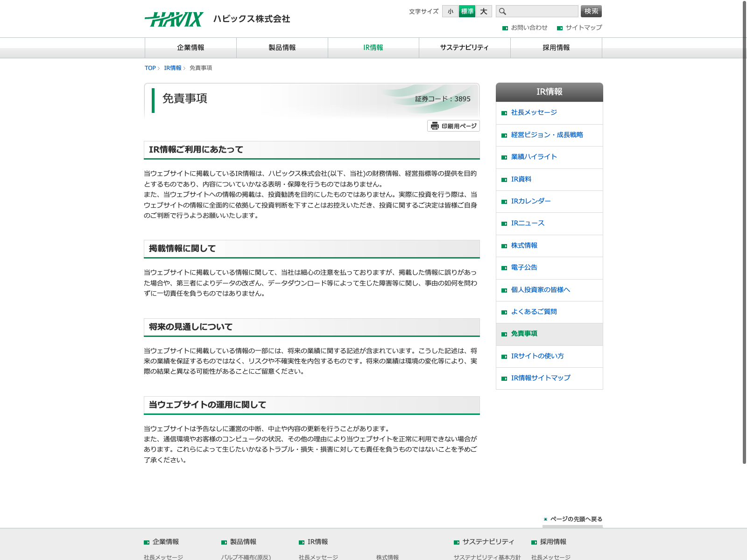The image size is (747, 560).
Task: Select the サステナビリティ navigation tab
Action: 465,48
